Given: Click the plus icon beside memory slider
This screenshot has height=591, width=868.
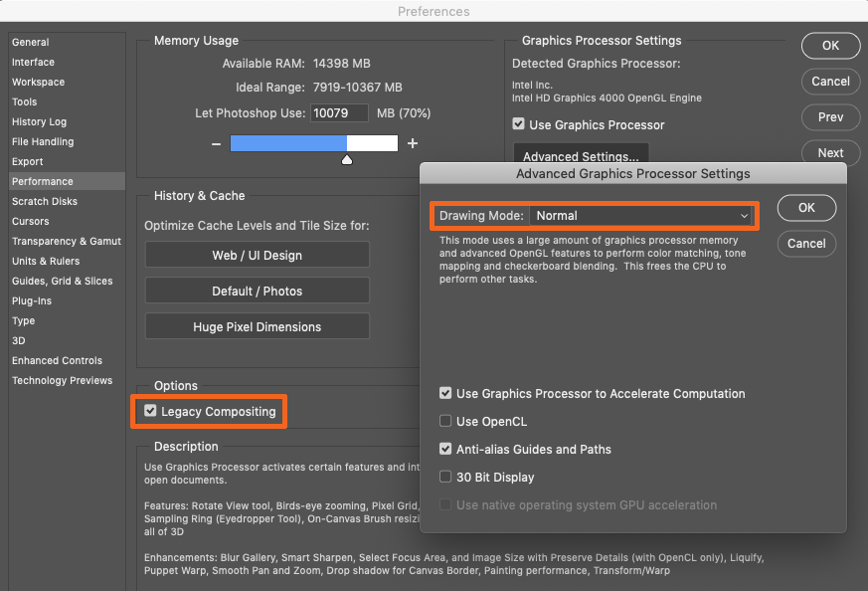Looking at the screenshot, I should (413, 143).
